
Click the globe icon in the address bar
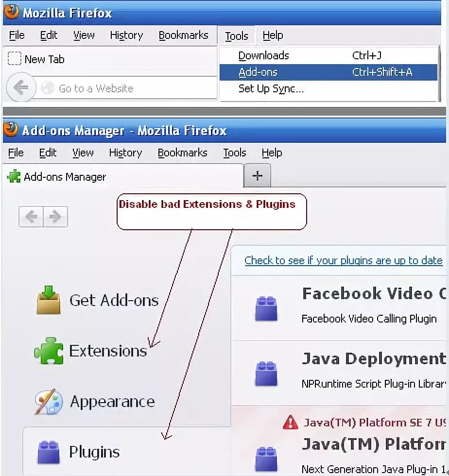(48, 88)
